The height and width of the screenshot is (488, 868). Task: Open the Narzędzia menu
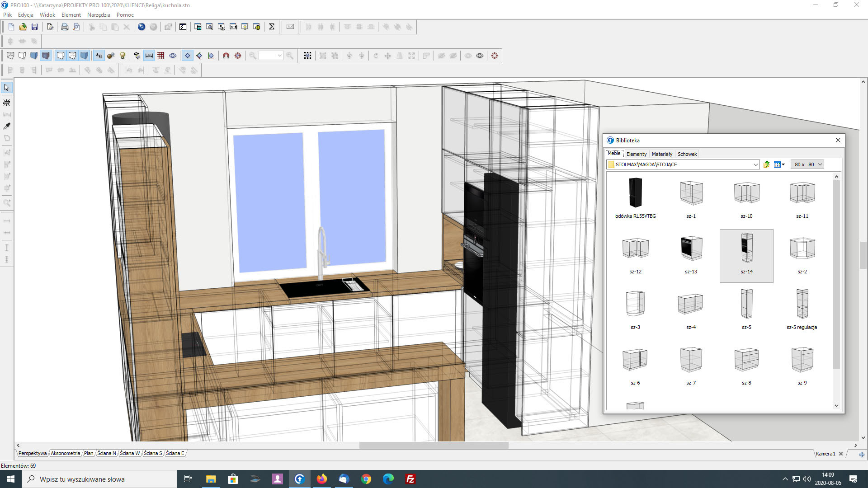(x=99, y=15)
